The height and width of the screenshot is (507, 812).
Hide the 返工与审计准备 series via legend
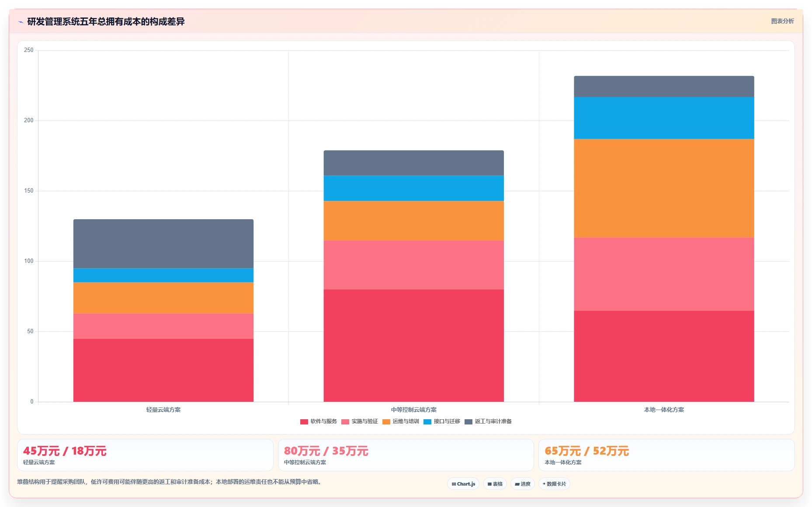[488, 421]
